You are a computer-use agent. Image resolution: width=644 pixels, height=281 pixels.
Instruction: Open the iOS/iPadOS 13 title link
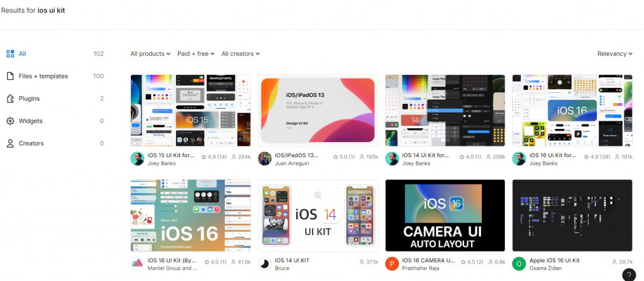coord(297,155)
